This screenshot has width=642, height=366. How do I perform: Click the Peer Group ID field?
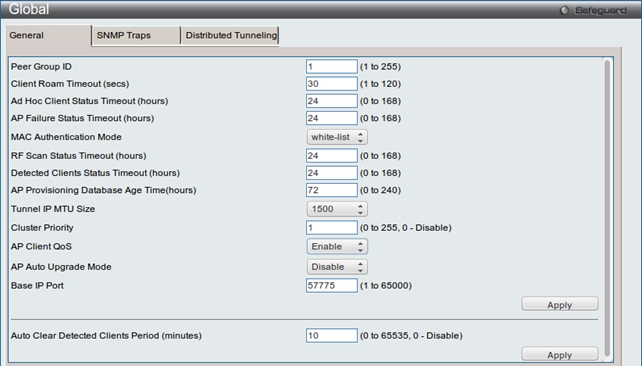[332, 67]
